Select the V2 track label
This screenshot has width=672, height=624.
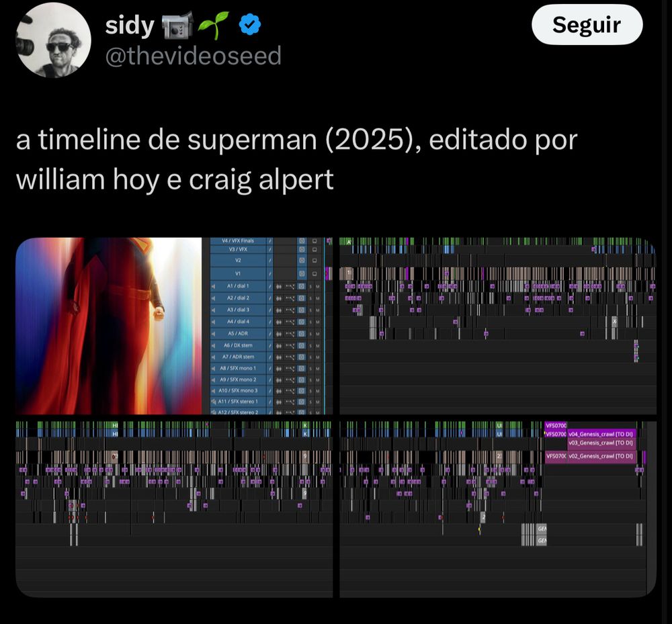tap(238, 261)
